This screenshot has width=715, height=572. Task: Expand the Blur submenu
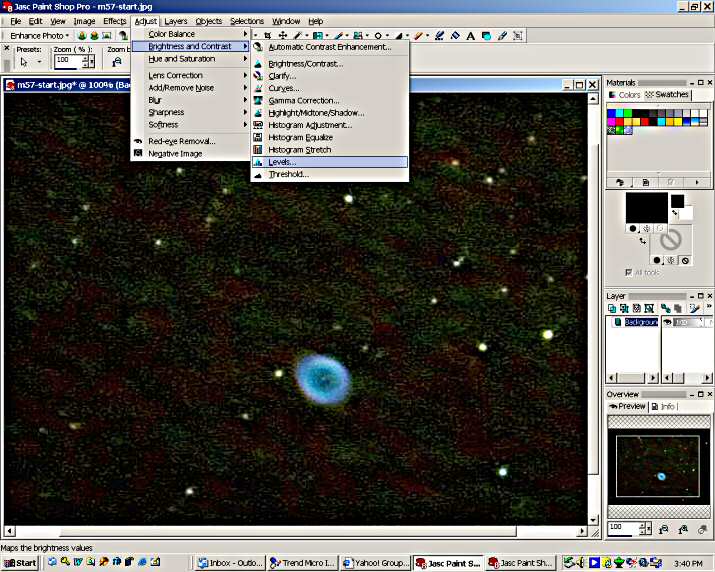[191, 100]
